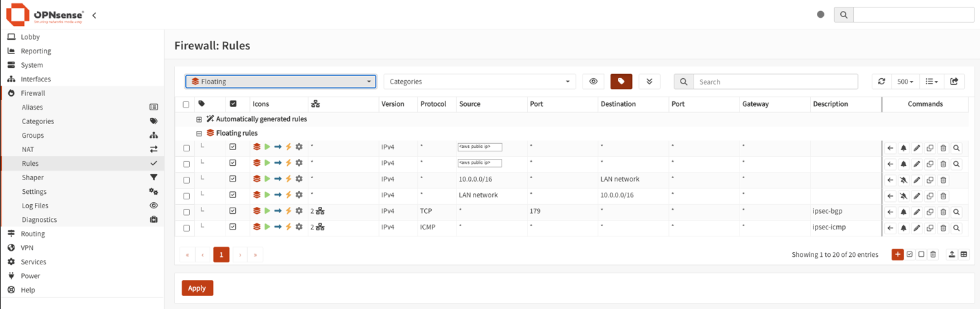This screenshot has height=309, width=980.
Task: Open the Floating interface dropdown
Action: click(281, 82)
